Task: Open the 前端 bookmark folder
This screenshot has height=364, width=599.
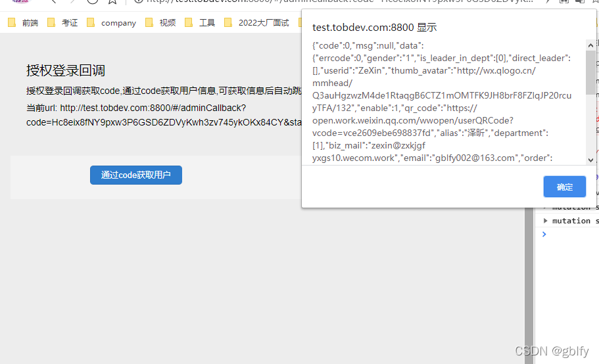Action: click(x=23, y=23)
